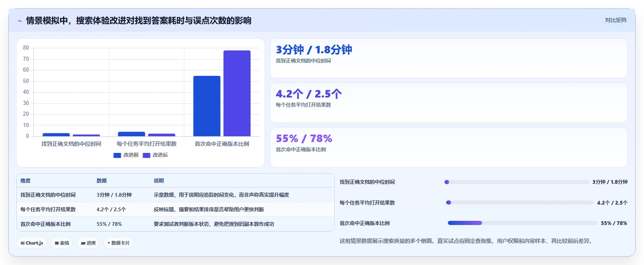This screenshot has height=265, width=644.
Task: Click the tall 改进后 bar for 首次命中正确版本比例
Action: tap(237, 93)
